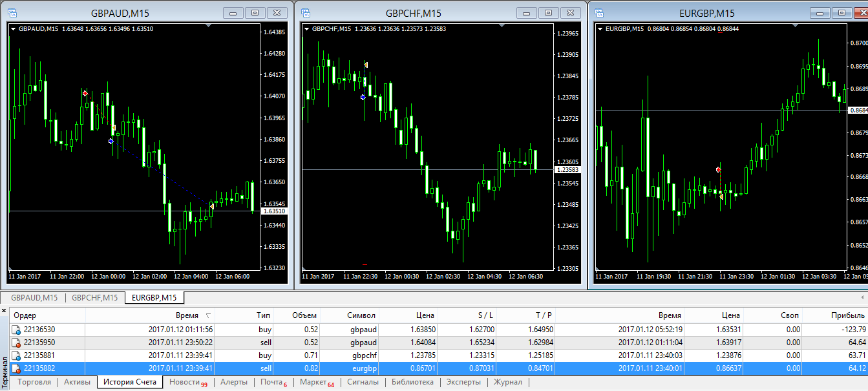Click the GBPAUD chart shift marker triangle
This screenshot has width=868, height=391.
(207, 25)
